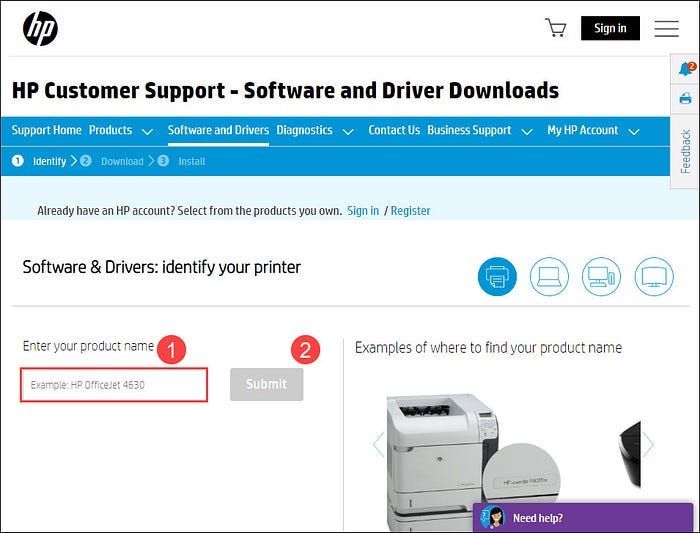
Task: Open the Feedback side tab
Action: (685, 151)
